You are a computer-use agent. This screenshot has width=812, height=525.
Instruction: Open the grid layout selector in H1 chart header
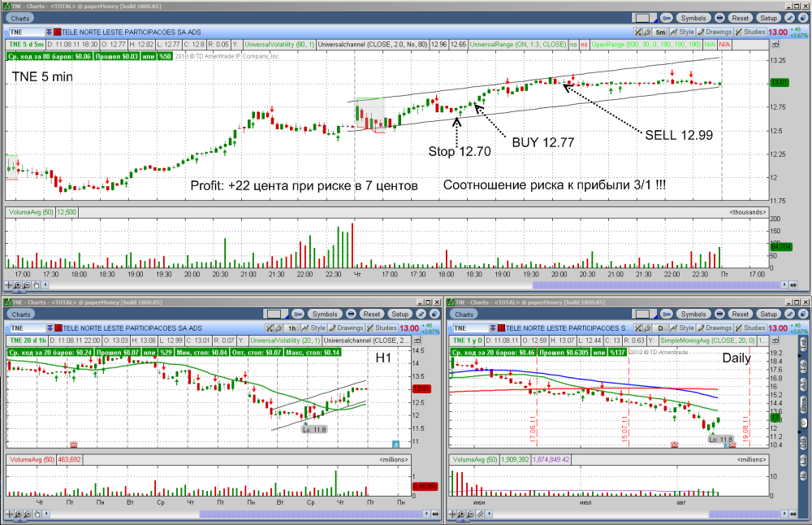(x=275, y=314)
